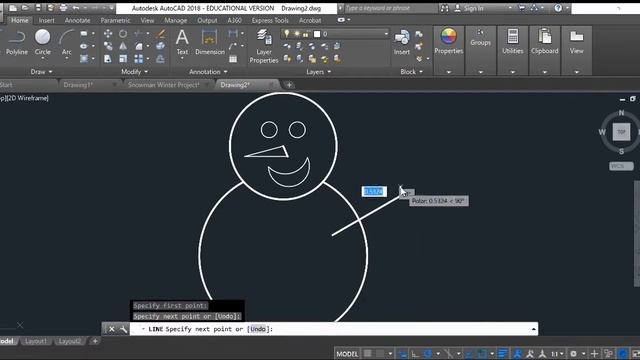
Task: Click the new drawing tab plus button
Action: point(289,85)
